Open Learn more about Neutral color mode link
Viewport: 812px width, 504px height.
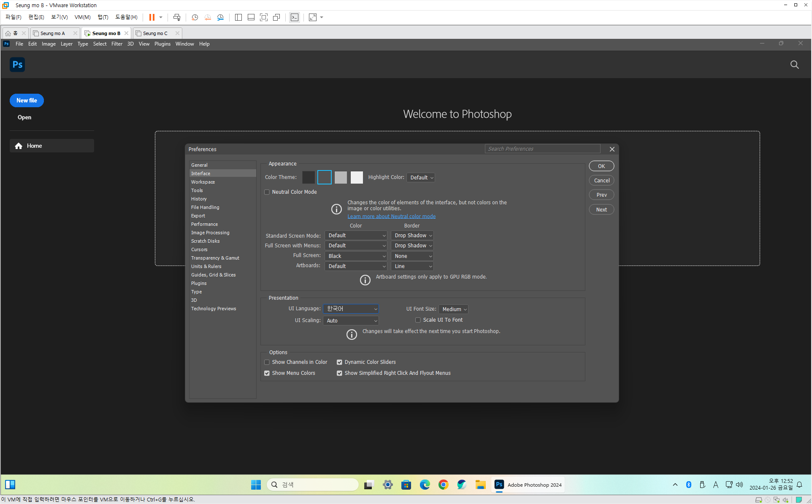391,217
